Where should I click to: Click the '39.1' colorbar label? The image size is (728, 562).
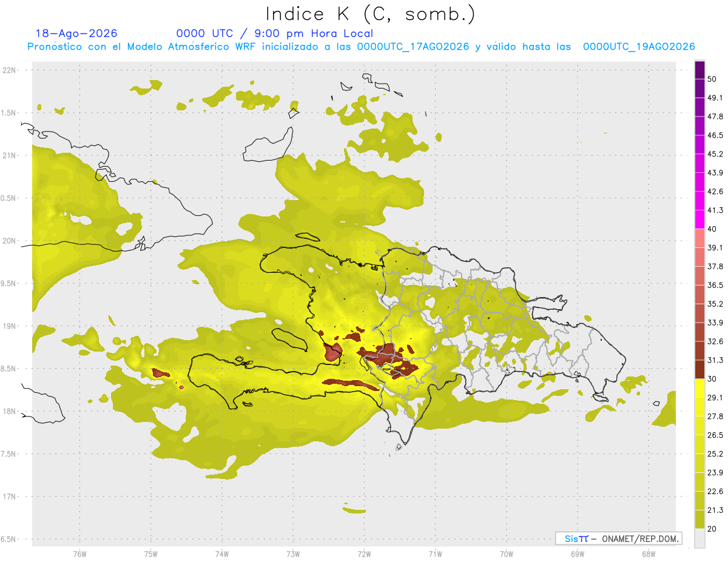pos(716,247)
